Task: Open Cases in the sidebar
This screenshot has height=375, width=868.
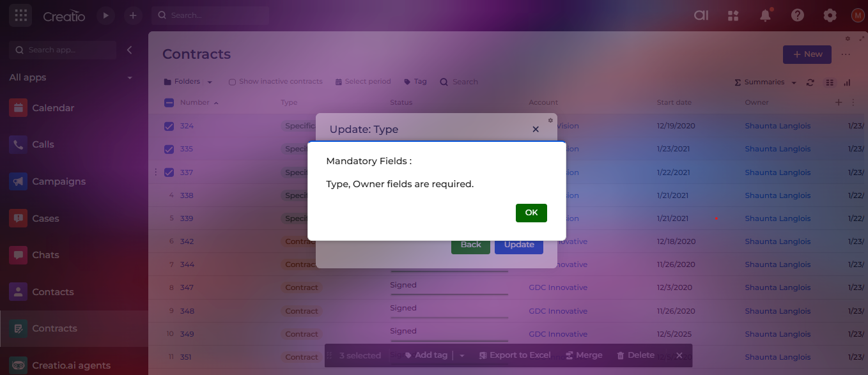Action: 45,218
